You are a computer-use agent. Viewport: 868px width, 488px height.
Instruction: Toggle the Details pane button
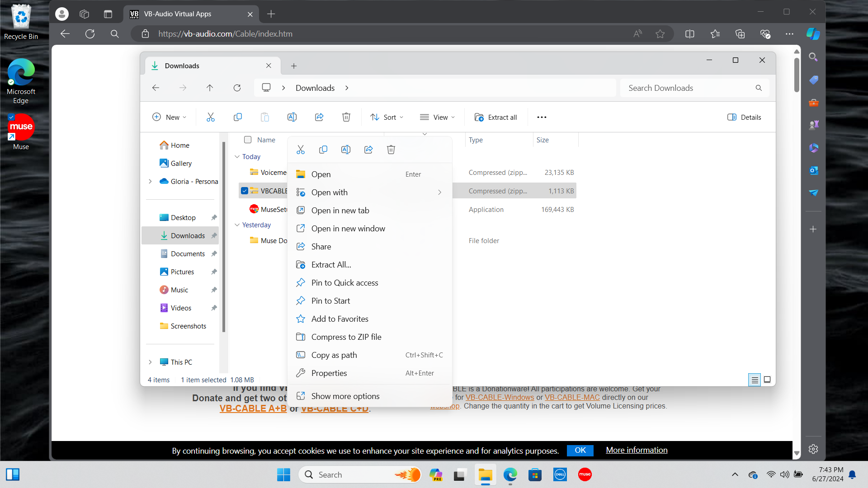(x=744, y=117)
